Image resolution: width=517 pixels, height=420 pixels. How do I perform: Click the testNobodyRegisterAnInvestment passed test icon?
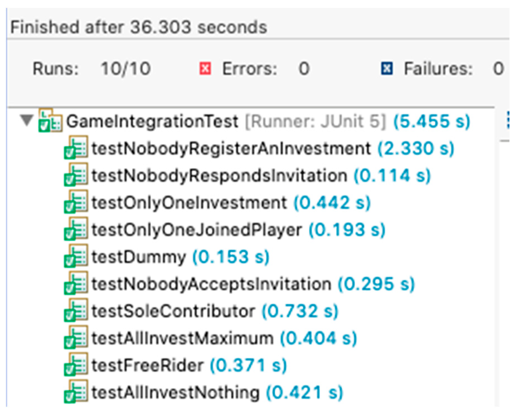[76, 148]
